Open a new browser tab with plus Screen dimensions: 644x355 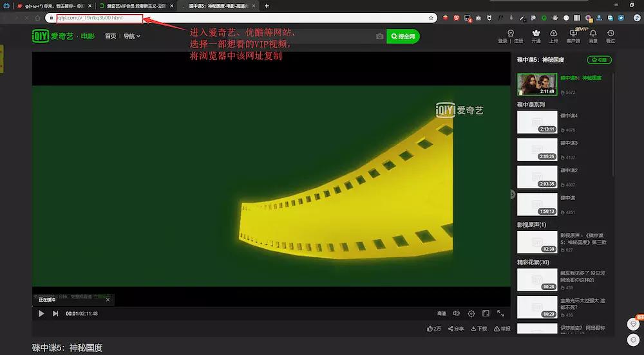click(x=267, y=6)
